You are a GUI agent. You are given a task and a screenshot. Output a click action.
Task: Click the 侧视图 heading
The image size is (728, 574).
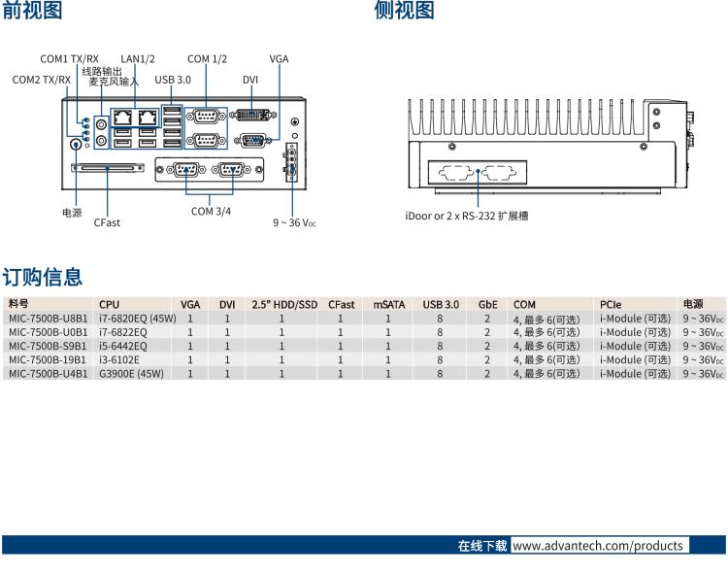(404, 11)
